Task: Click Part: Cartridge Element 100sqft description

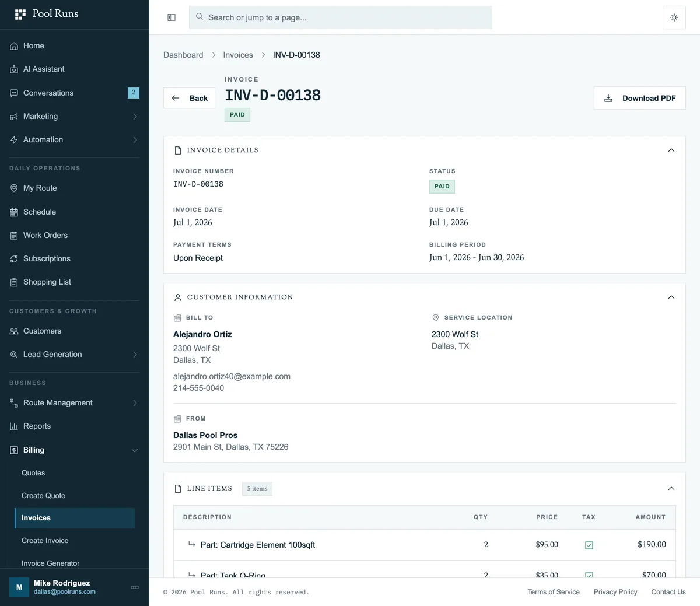Action: [x=258, y=545]
